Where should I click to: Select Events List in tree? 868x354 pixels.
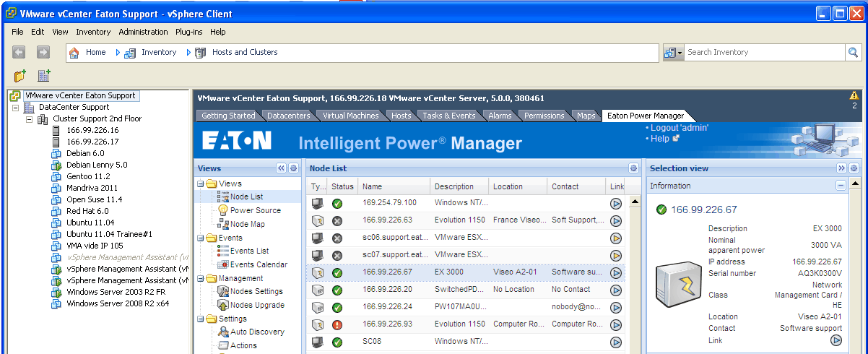coord(249,251)
